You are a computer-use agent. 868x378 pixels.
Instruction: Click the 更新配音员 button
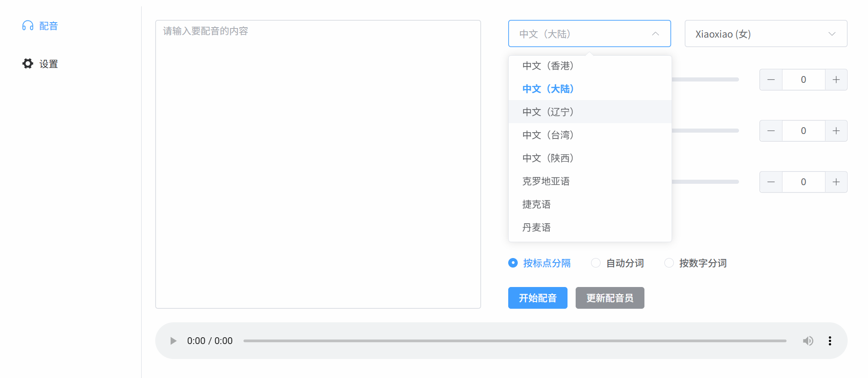(x=610, y=298)
